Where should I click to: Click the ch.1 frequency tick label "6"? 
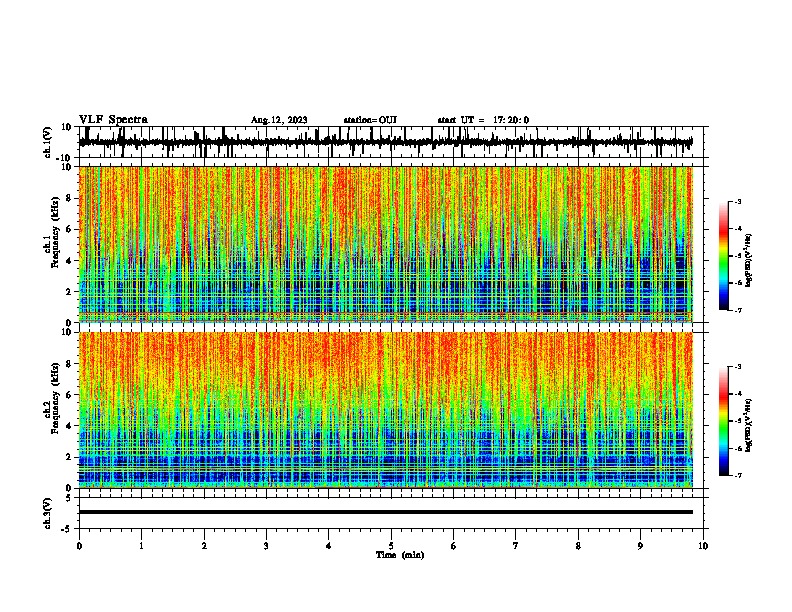pos(69,229)
